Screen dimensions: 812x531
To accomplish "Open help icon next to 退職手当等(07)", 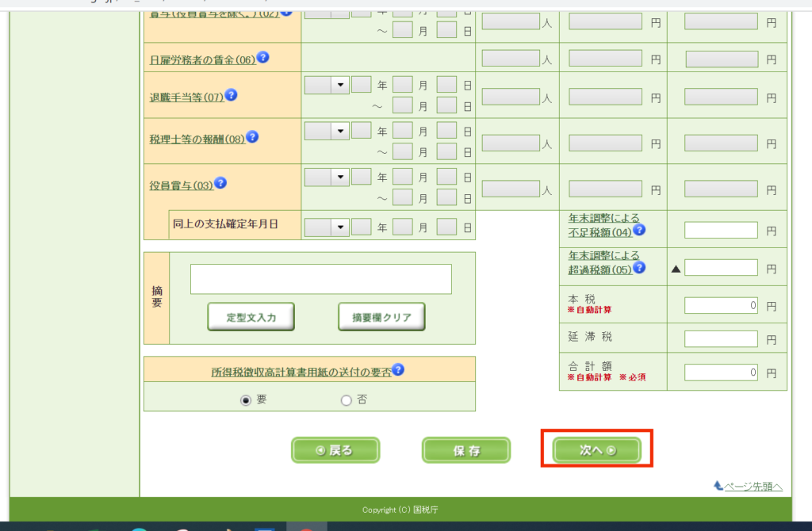I will [x=231, y=95].
